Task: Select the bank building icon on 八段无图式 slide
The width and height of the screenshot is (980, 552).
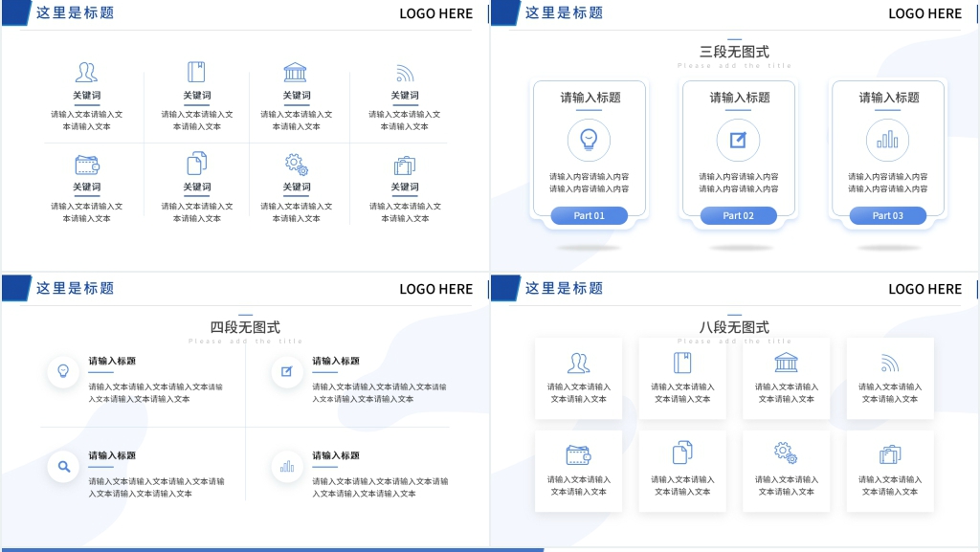Action: coord(787,363)
